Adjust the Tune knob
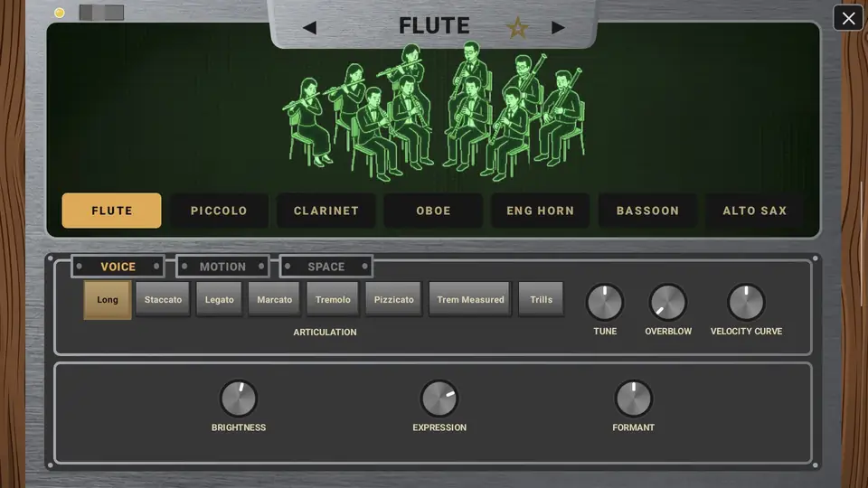Image resolution: width=868 pixels, height=488 pixels. (x=605, y=302)
